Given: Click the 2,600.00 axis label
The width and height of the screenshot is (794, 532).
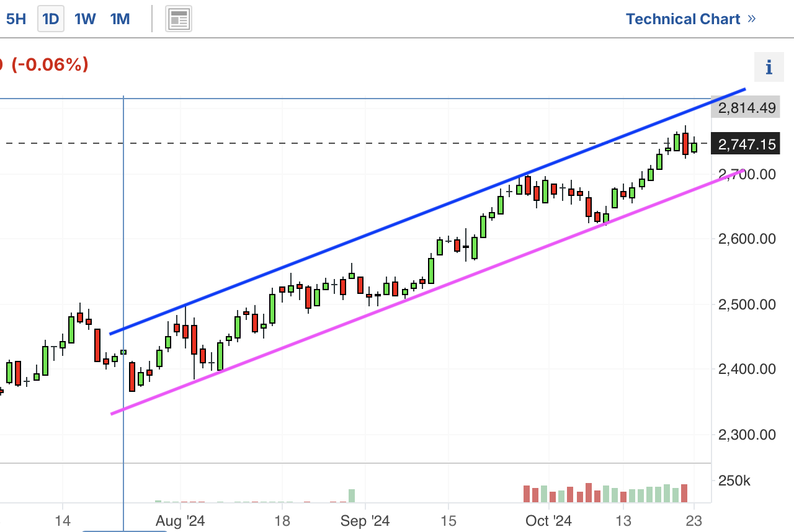Looking at the screenshot, I should point(747,239).
